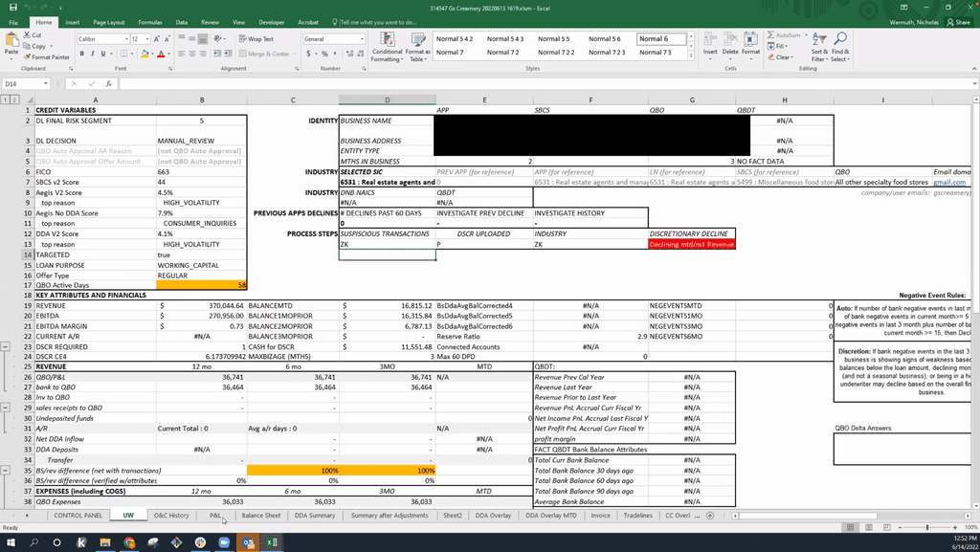Image resolution: width=980 pixels, height=552 pixels.
Task: Apply the red font color
Action: 161,54
